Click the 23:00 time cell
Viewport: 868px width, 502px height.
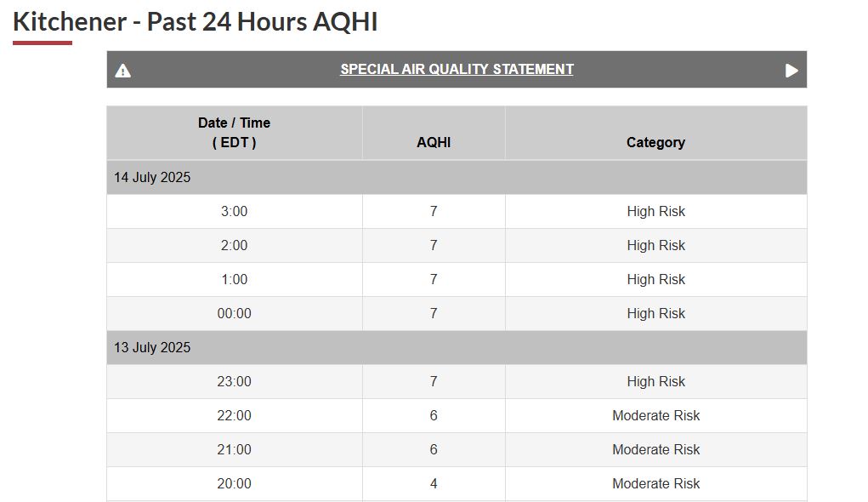point(234,382)
